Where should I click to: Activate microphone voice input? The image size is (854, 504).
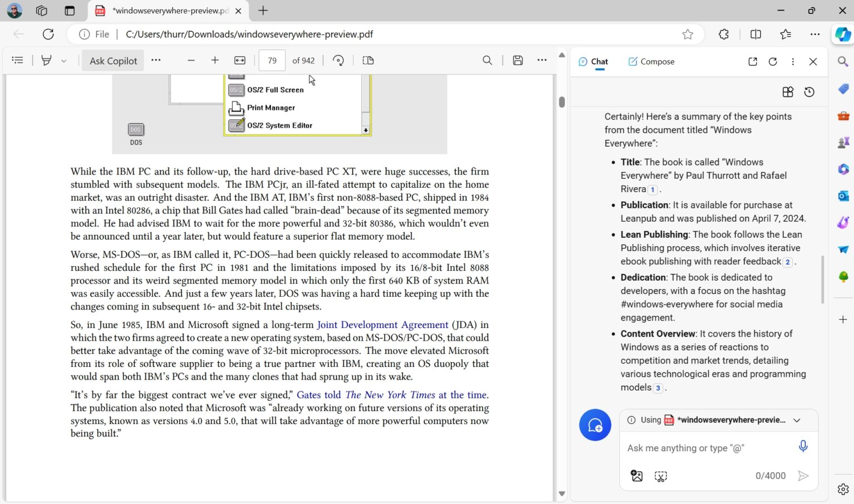(x=803, y=446)
